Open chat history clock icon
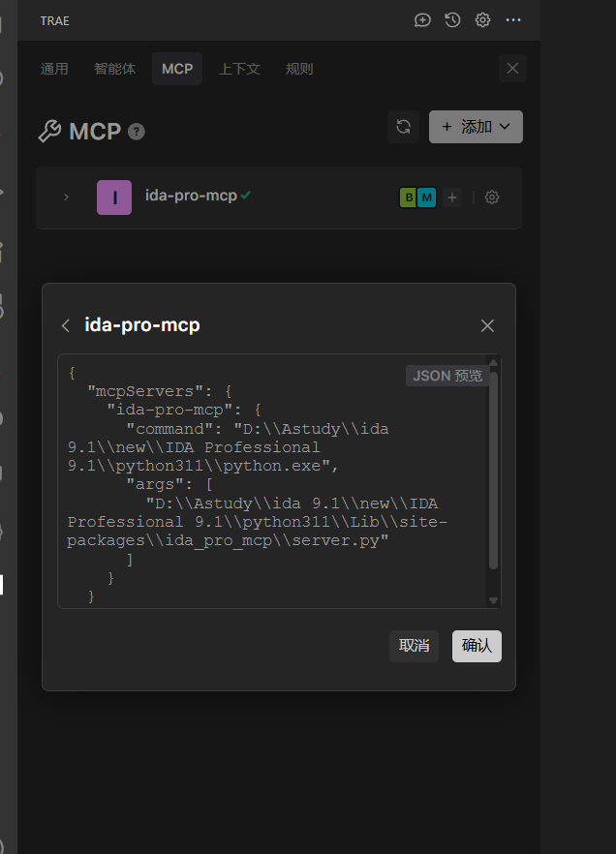The height and width of the screenshot is (854, 616). tap(452, 20)
